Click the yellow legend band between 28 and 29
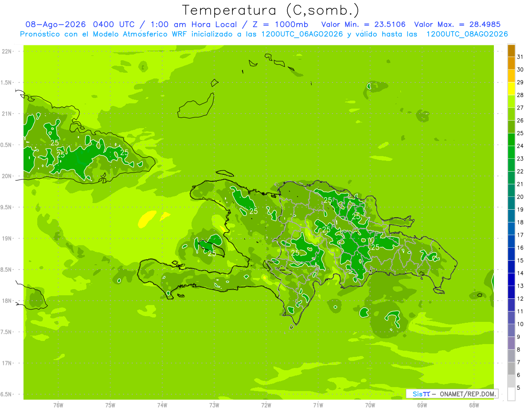Screen dimensions: 532x411 [511, 89]
